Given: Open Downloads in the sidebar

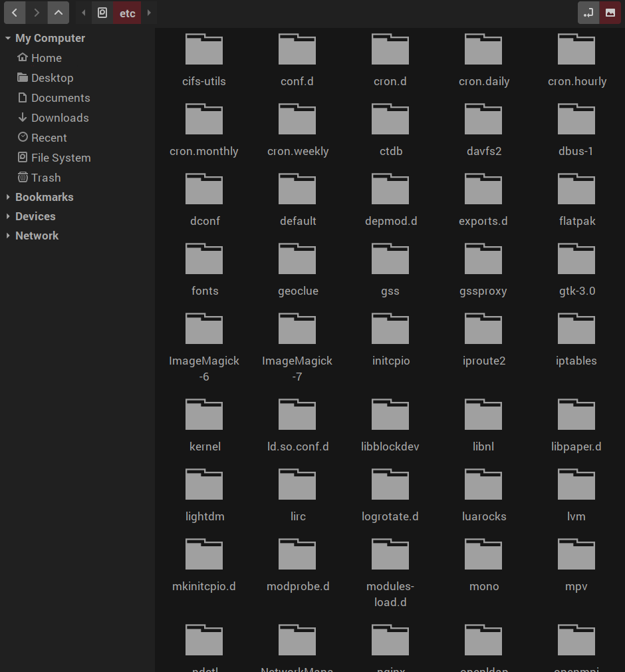Looking at the screenshot, I should coord(59,118).
